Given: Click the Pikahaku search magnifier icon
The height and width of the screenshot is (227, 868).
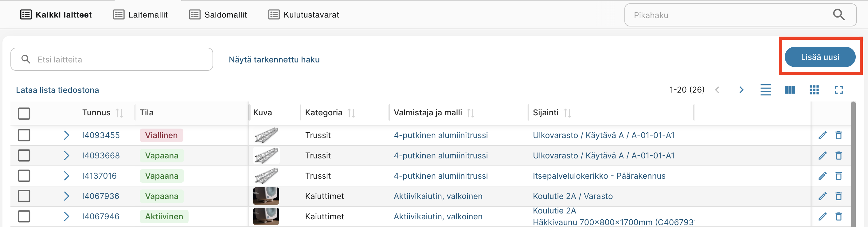Looking at the screenshot, I should click(x=838, y=15).
